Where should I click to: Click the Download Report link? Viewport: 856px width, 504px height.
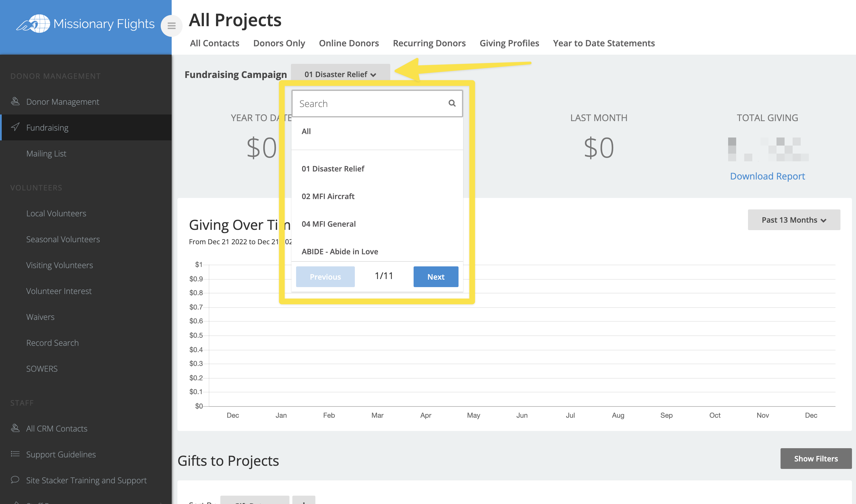coord(767,176)
